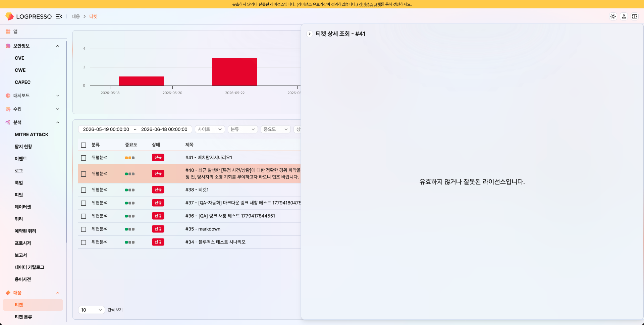Click the 신규 status badge on ticket #36
This screenshot has height=325, width=644.
tap(158, 216)
